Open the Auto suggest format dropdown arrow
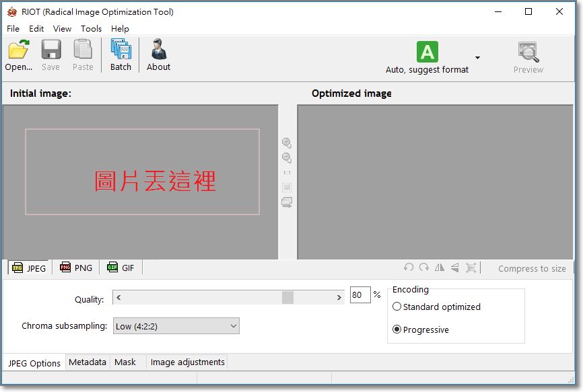Image resolution: width=583 pixels, height=392 pixels. (x=477, y=58)
